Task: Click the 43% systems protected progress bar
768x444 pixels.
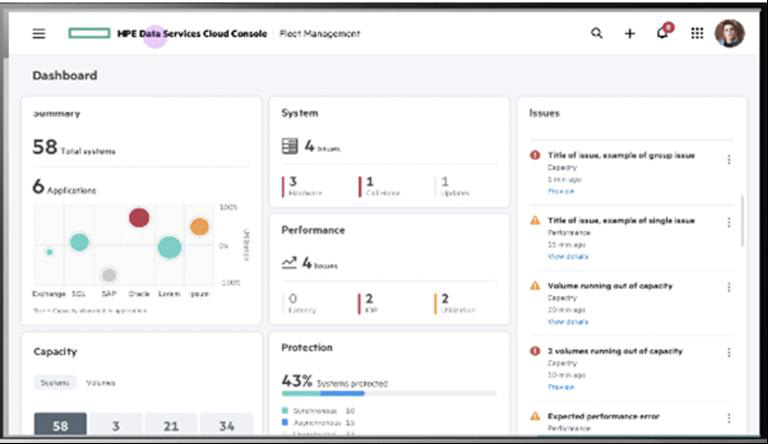Action: (388, 394)
